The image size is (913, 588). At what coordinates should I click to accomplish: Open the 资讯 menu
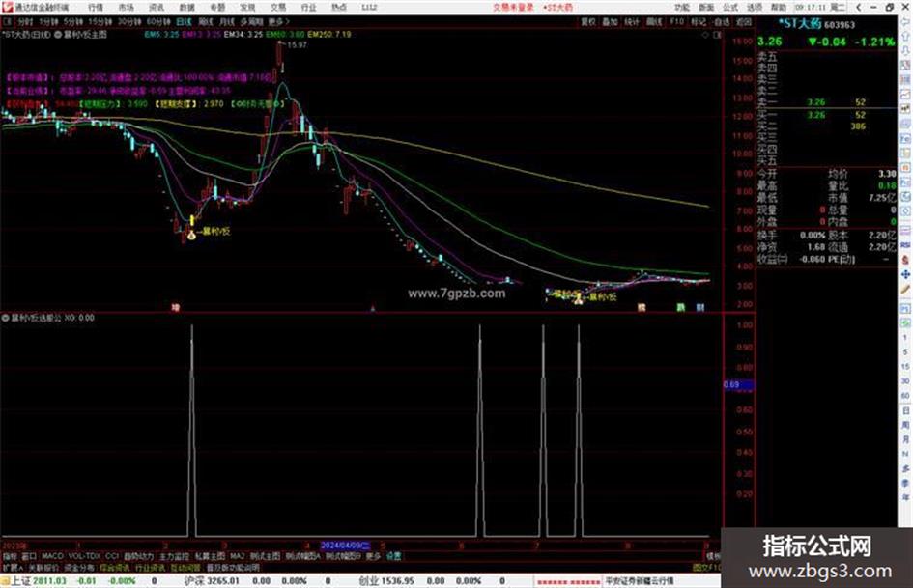[x=157, y=8]
